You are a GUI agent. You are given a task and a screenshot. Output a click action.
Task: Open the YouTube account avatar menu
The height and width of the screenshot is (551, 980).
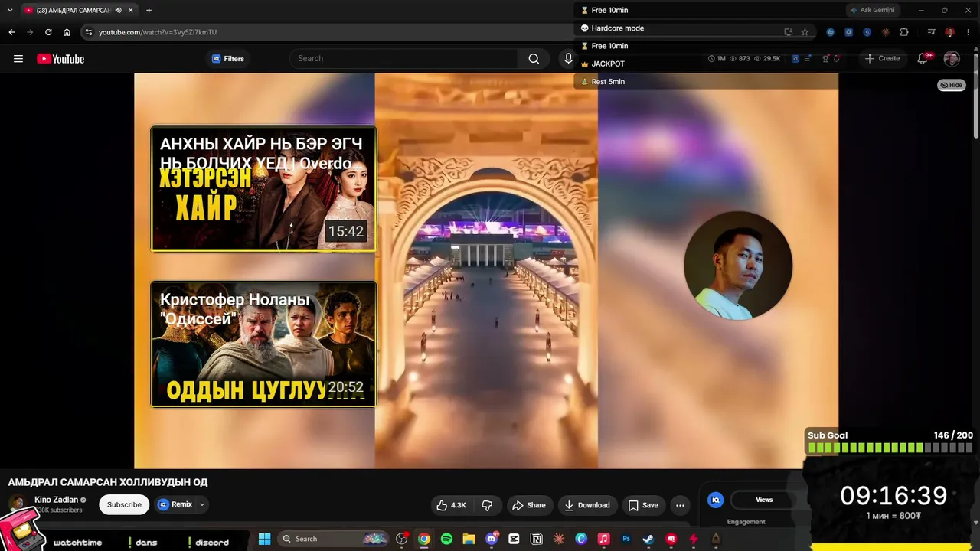[952, 59]
